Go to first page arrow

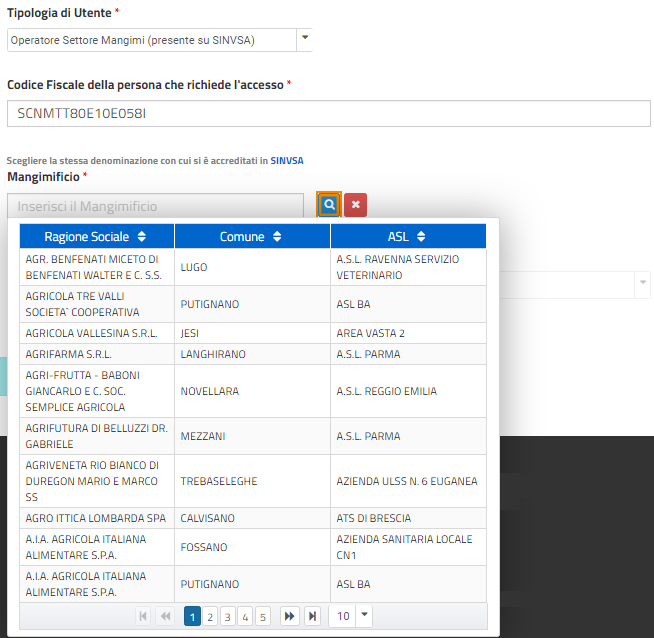tap(143, 616)
